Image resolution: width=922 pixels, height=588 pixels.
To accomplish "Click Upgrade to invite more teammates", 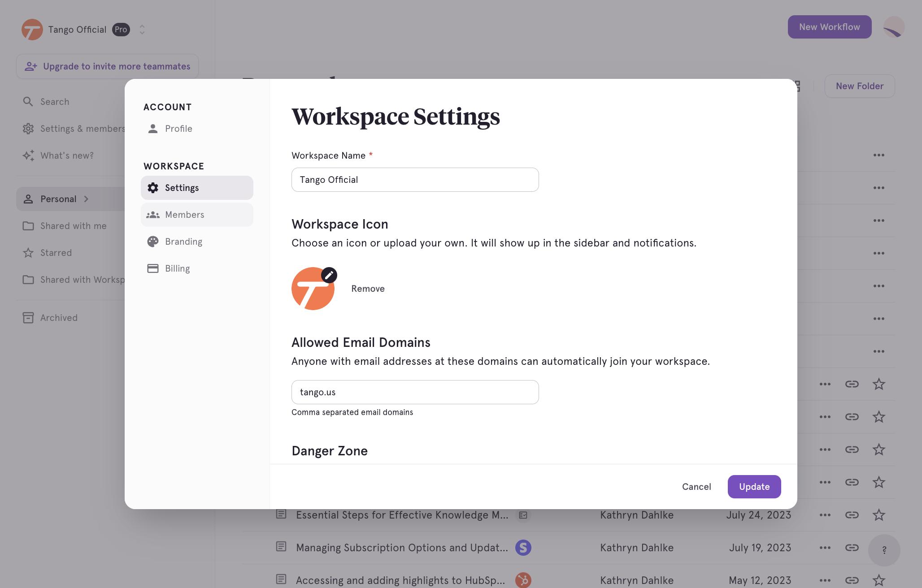I will point(108,66).
